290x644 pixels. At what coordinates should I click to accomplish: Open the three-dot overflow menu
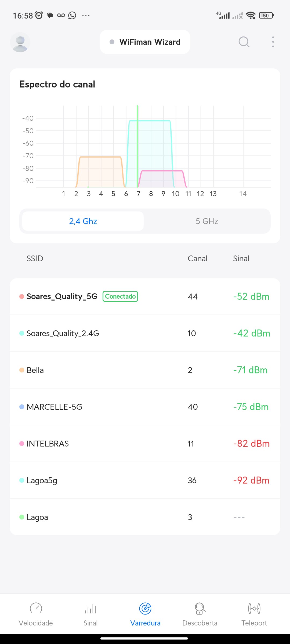(273, 42)
